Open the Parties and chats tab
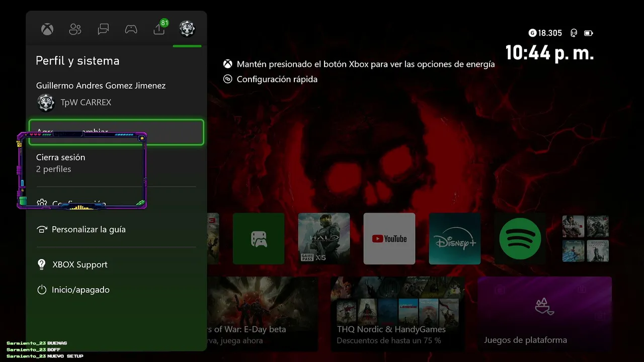 click(x=103, y=29)
